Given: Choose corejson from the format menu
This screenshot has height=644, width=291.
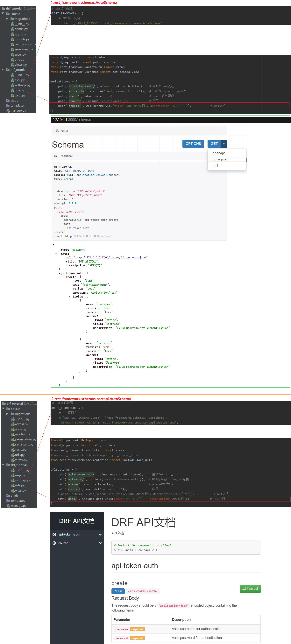Looking at the screenshot, I should point(220,159).
